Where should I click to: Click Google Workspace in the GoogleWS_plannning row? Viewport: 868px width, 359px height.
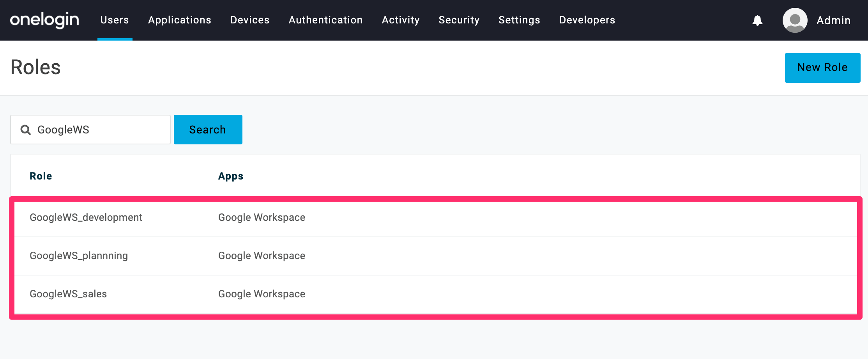click(x=262, y=256)
